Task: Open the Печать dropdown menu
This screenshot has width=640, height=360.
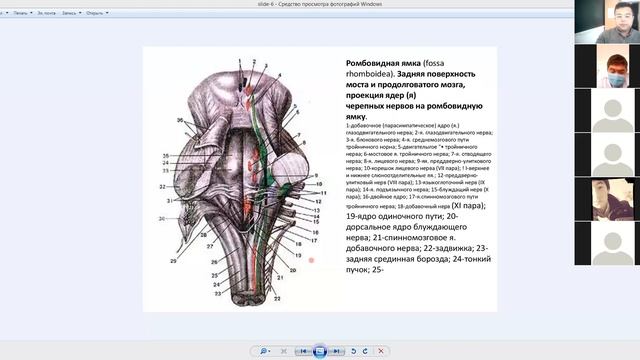Action: pos(22,13)
